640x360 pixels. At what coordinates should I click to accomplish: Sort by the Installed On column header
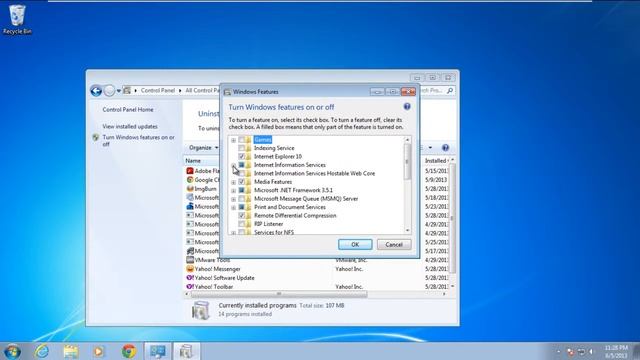click(436, 161)
